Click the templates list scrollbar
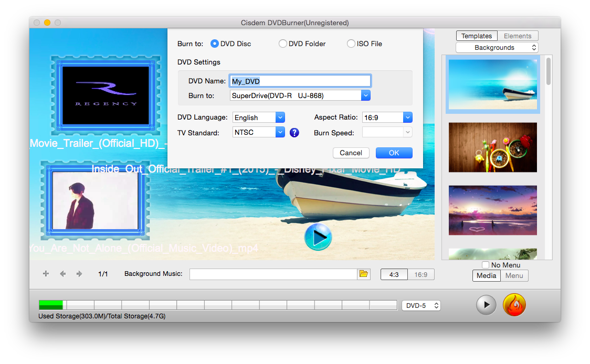Screen dimensions: 590x364 (549, 71)
